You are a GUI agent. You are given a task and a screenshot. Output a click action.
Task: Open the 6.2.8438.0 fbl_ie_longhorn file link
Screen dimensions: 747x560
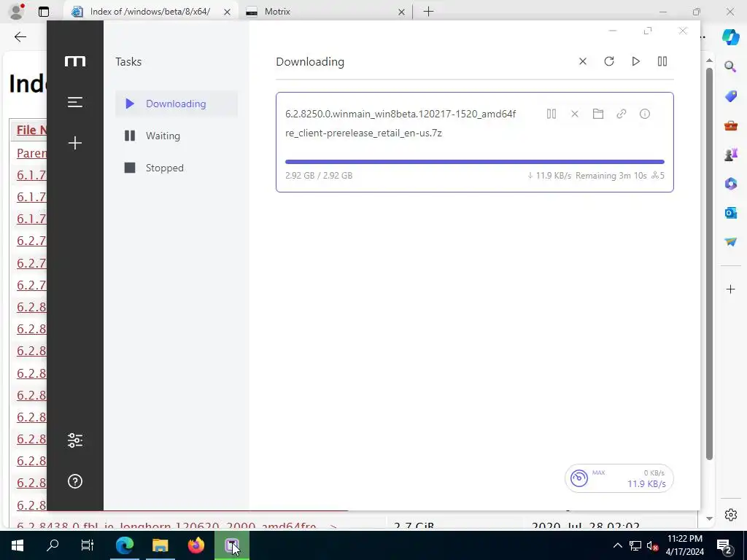coord(177,526)
